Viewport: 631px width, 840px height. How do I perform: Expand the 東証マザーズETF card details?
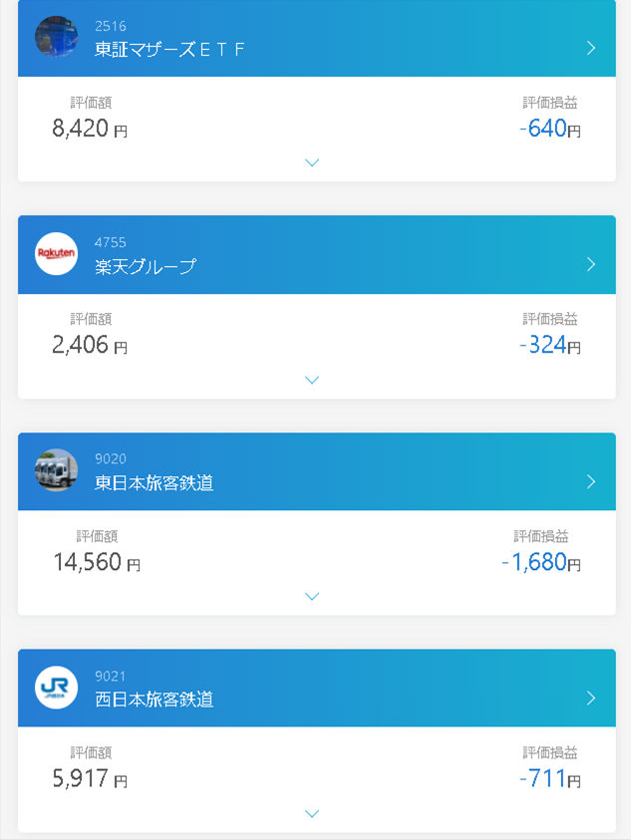[312, 162]
